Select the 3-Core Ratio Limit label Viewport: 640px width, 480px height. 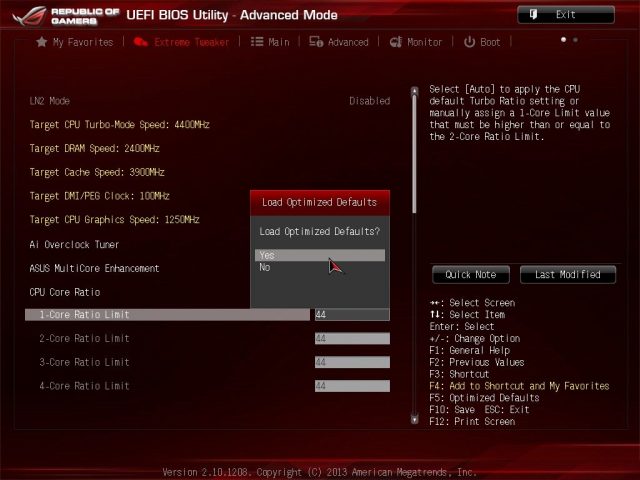pos(84,362)
